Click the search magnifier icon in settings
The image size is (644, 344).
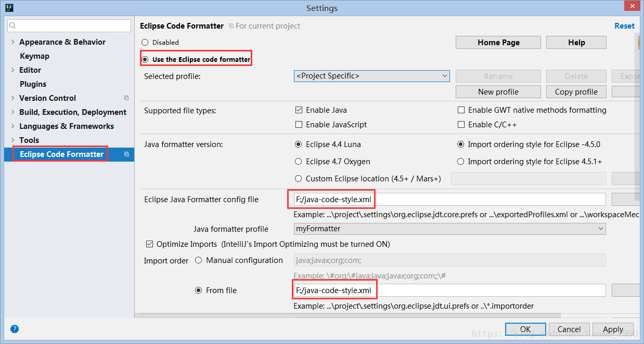coord(13,25)
